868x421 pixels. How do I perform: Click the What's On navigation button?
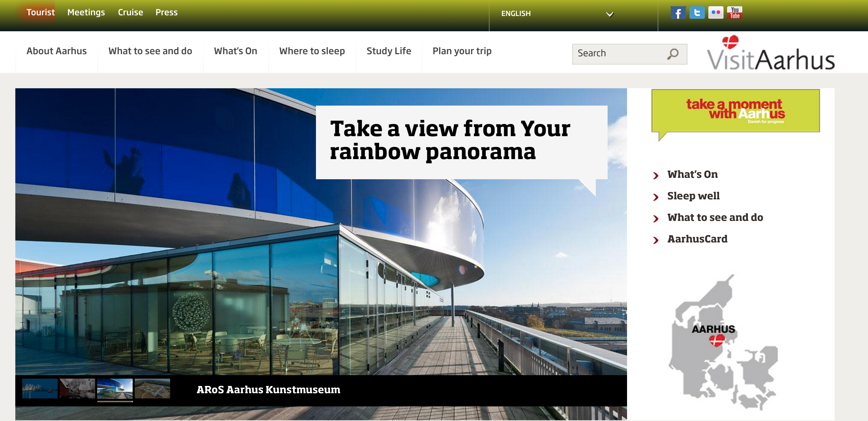point(235,51)
